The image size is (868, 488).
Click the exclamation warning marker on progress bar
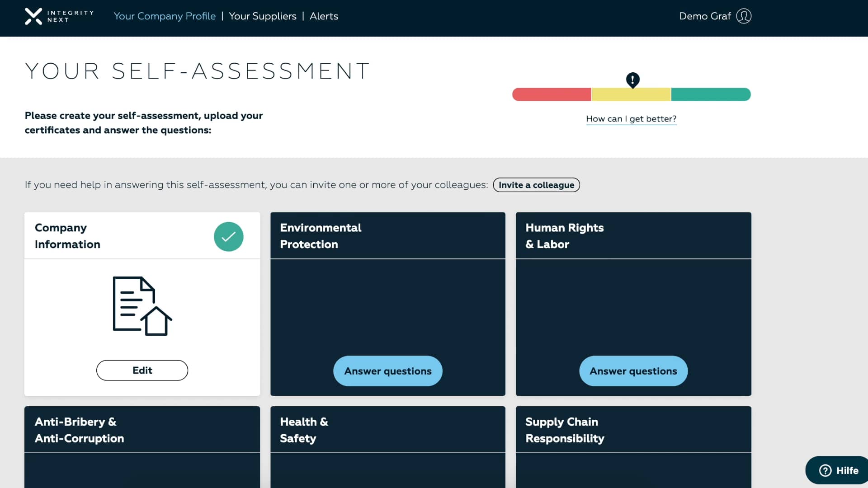tap(631, 80)
